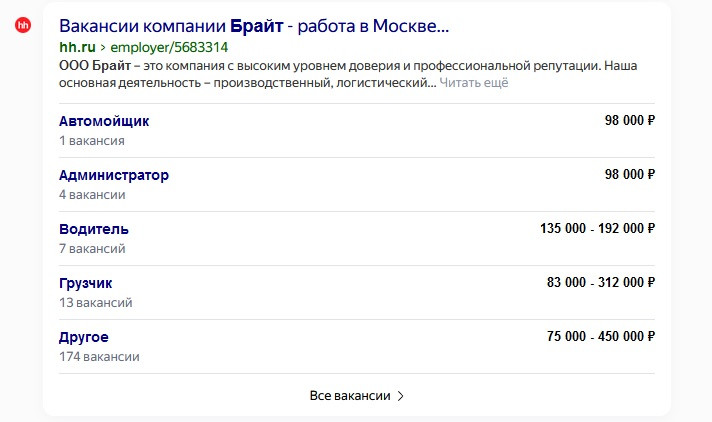Click the 98 000 ₽ salary for Администратор
712x422 pixels.
[x=629, y=174]
